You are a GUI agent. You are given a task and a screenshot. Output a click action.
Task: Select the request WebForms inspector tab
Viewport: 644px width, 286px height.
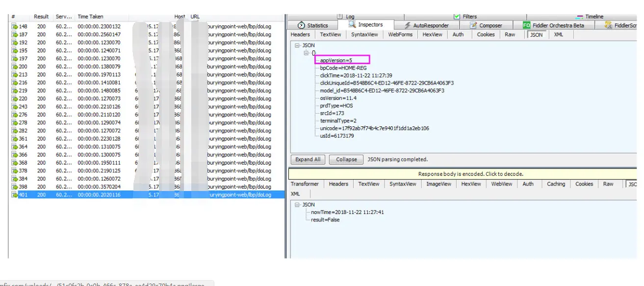tap(400, 35)
